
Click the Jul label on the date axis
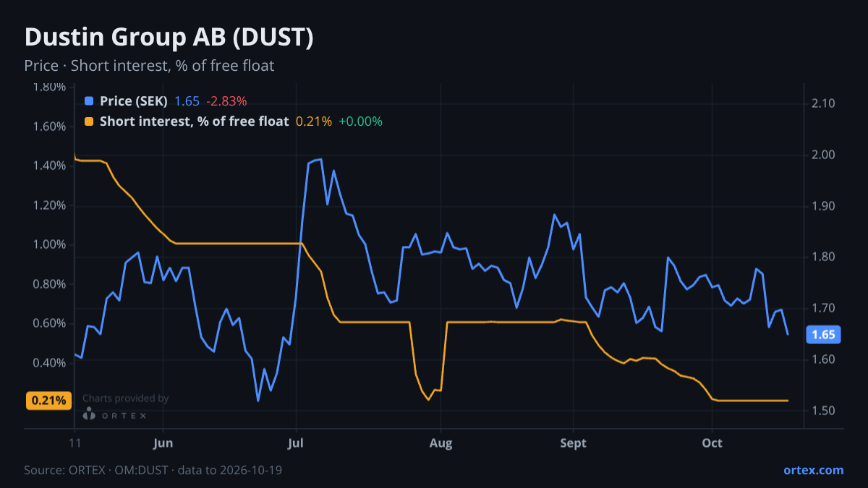tap(296, 443)
